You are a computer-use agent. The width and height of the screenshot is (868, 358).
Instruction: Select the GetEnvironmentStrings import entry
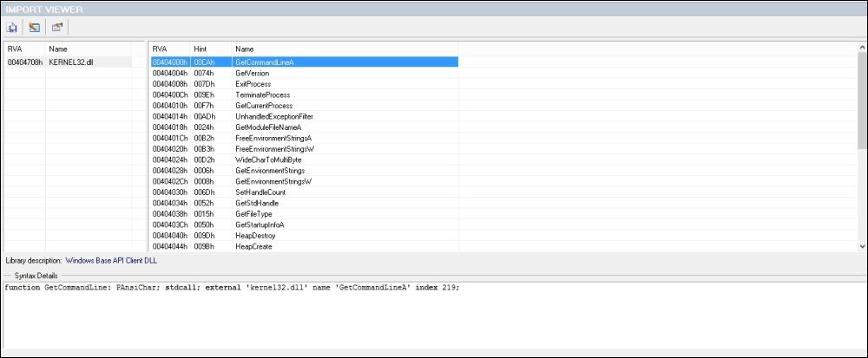point(270,171)
